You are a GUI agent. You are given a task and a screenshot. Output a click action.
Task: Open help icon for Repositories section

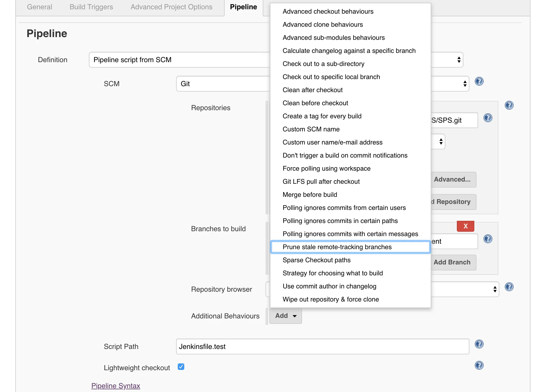pyautogui.click(x=509, y=105)
